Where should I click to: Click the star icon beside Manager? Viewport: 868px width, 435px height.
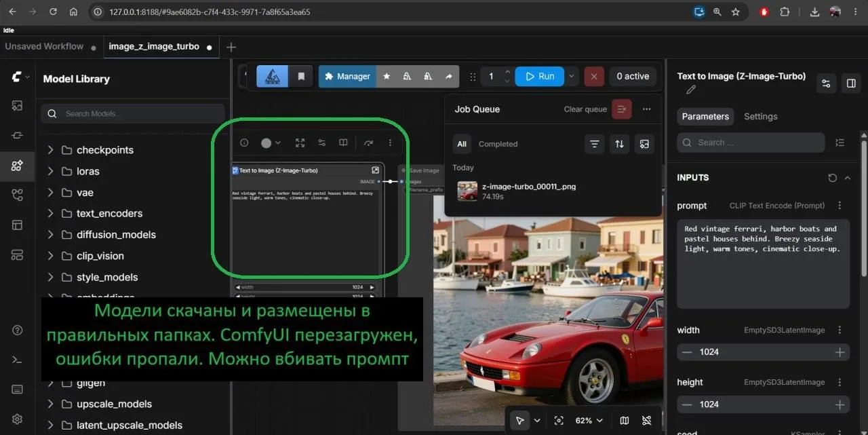point(387,76)
